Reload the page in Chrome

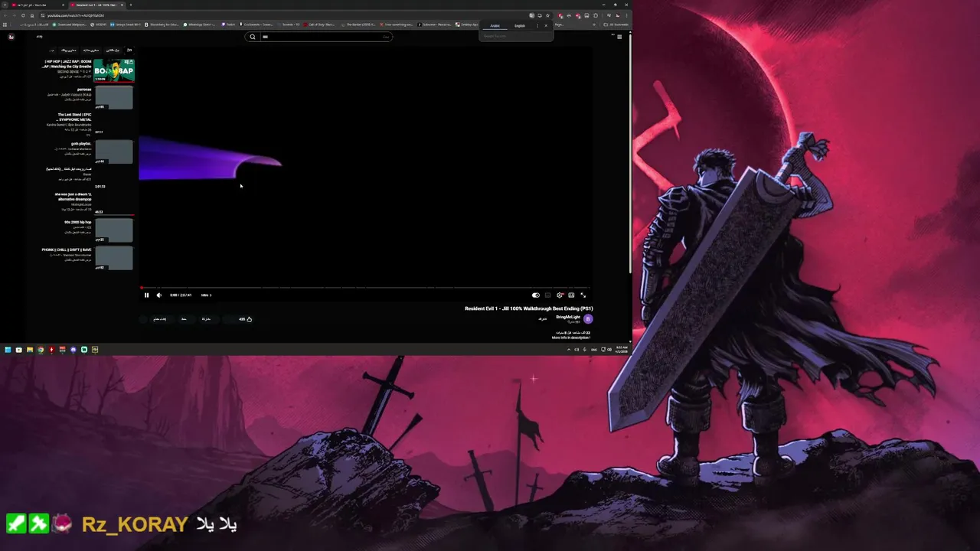23,15
